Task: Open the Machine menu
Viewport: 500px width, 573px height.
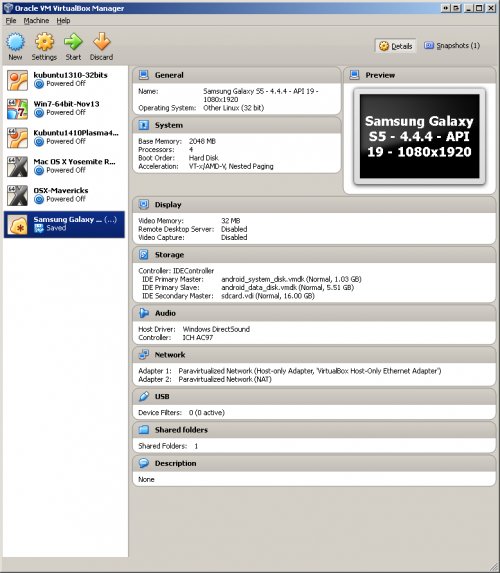Action: point(36,21)
